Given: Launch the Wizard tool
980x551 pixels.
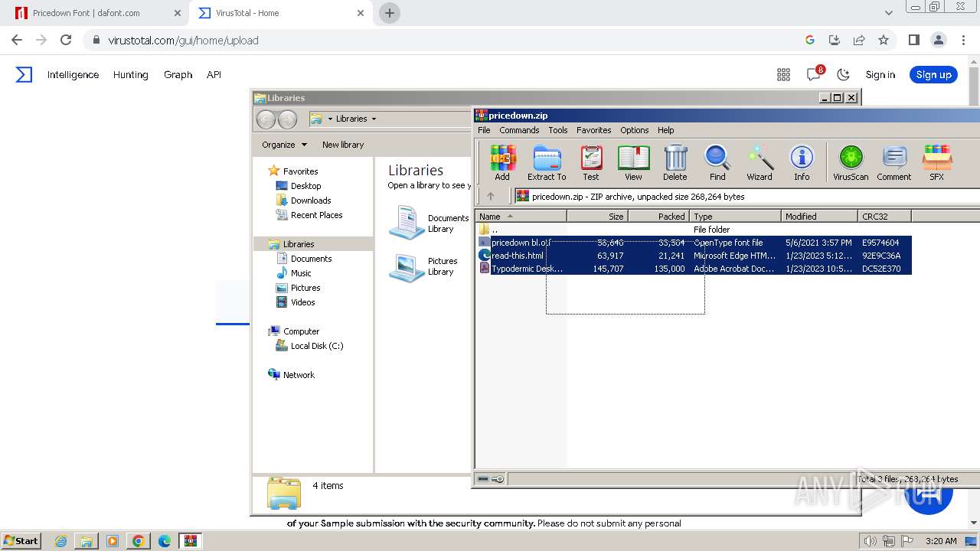Looking at the screenshot, I should (759, 163).
